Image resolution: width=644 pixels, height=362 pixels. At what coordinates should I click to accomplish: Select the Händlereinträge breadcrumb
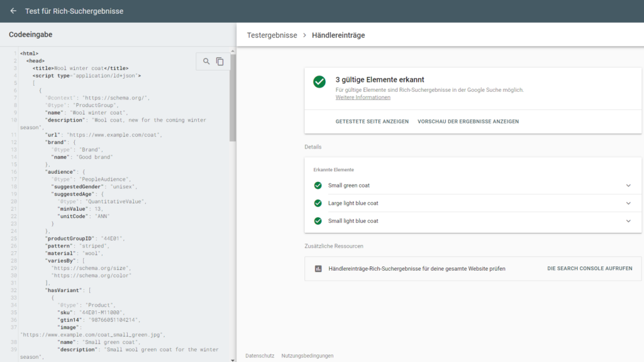click(x=338, y=35)
